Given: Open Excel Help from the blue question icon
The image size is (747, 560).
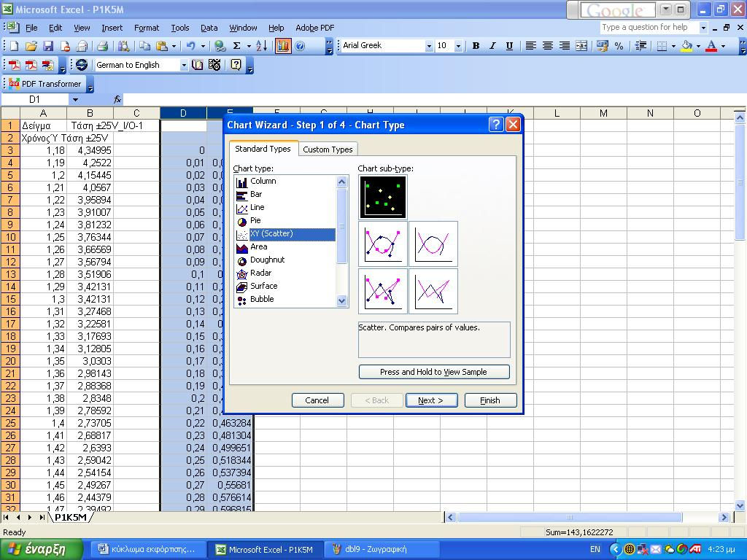Looking at the screenshot, I should click(x=300, y=46).
